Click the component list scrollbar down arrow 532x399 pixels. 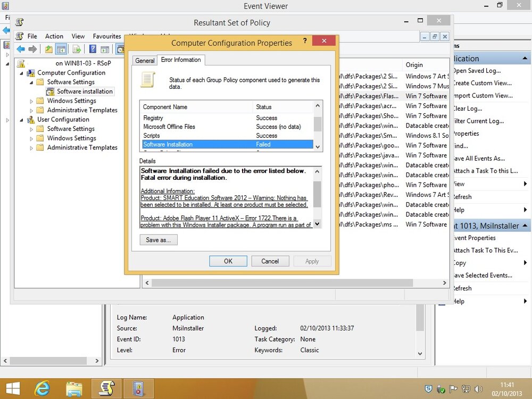(318, 147)
